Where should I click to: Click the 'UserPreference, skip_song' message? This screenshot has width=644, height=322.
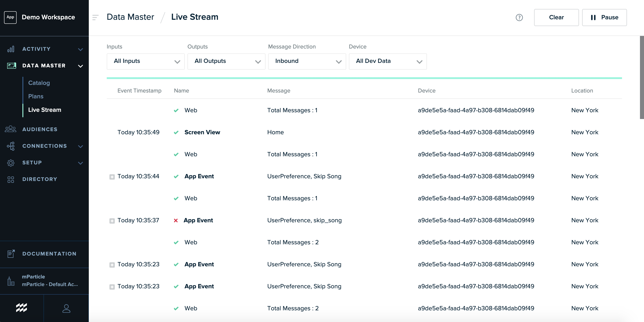[x=304, y=220]
